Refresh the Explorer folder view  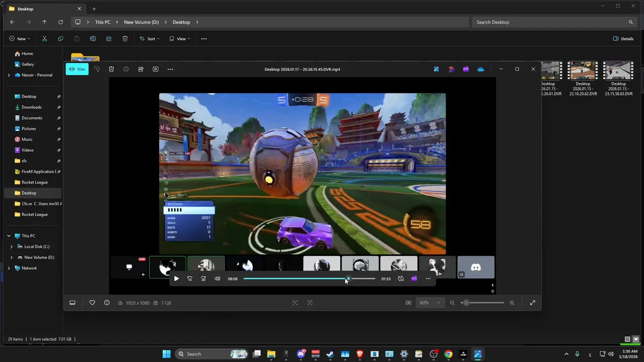(x=60, y=22)
